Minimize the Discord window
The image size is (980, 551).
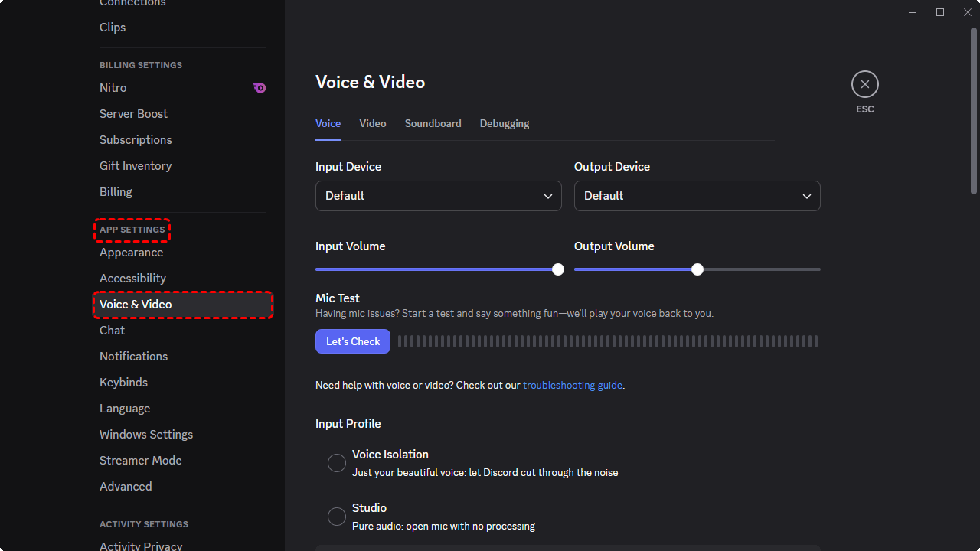tap(913, 12)
